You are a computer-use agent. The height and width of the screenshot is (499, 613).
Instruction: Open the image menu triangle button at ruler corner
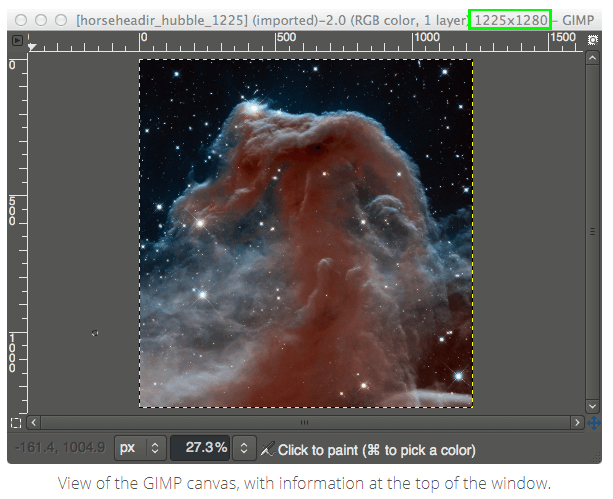(17, 40)
